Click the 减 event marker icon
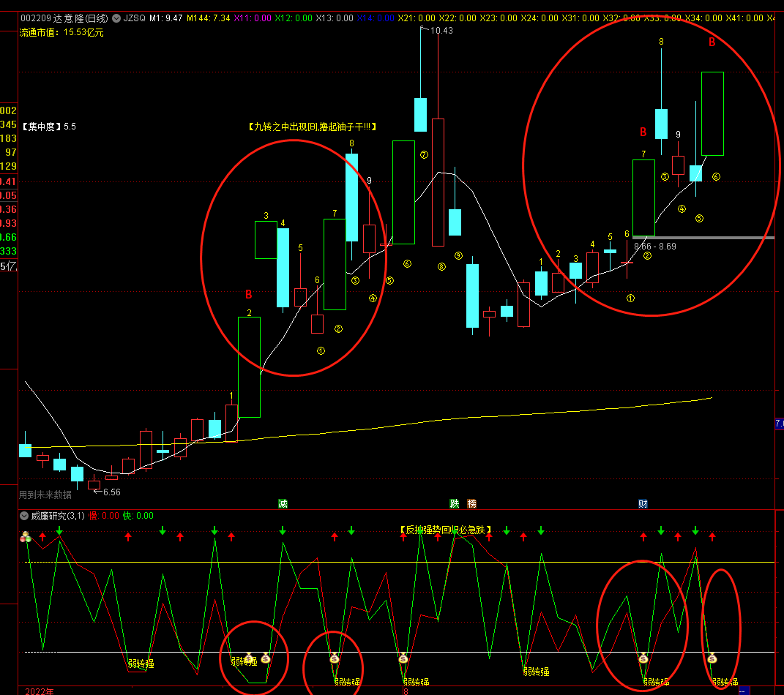784x695 pixels. (283, 503)
